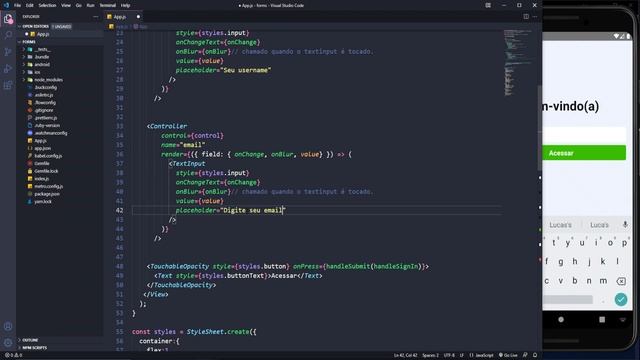640x360 pixels.
Task: Open yarn.lock in the file tree
Action: click(43, 202)
